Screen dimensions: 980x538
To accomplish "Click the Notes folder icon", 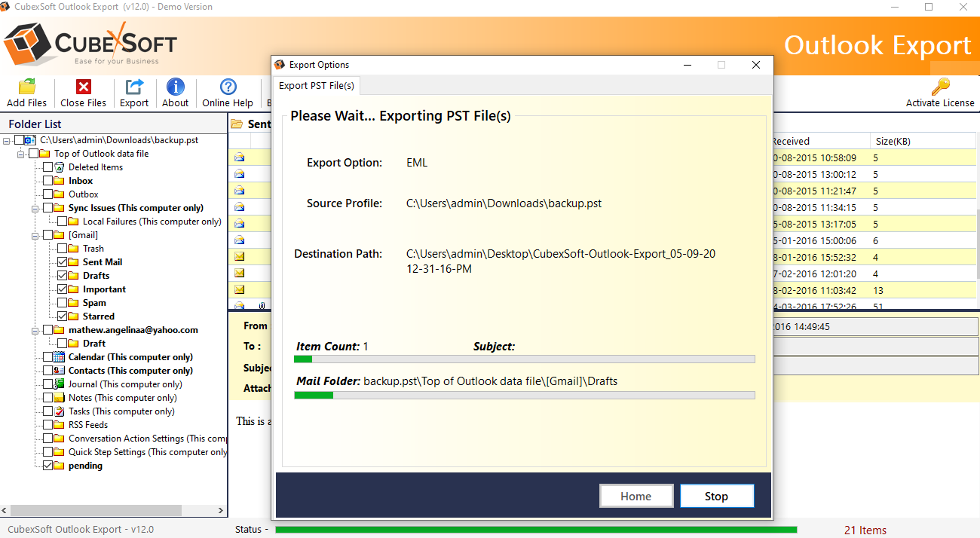I will tap(60, 398).
